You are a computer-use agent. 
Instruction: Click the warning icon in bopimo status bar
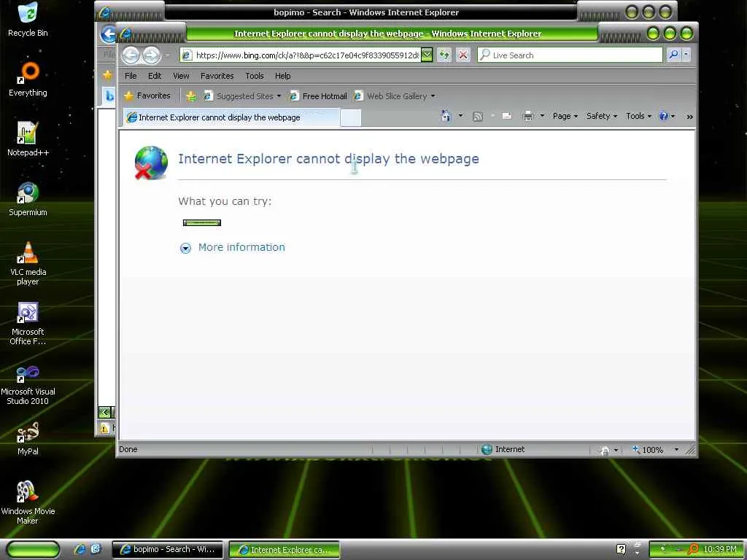[x=104, y=427]
